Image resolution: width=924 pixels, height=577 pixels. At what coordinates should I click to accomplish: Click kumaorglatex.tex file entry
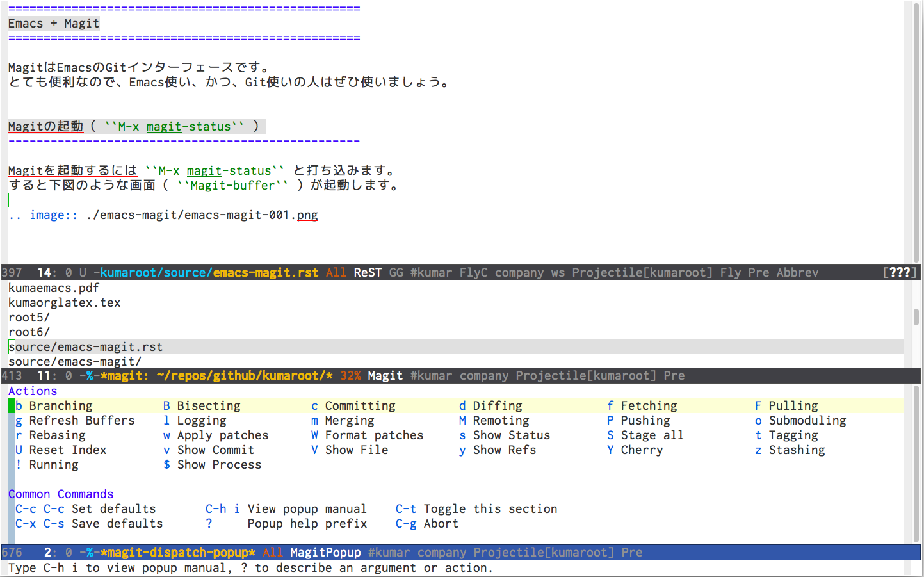65,302
